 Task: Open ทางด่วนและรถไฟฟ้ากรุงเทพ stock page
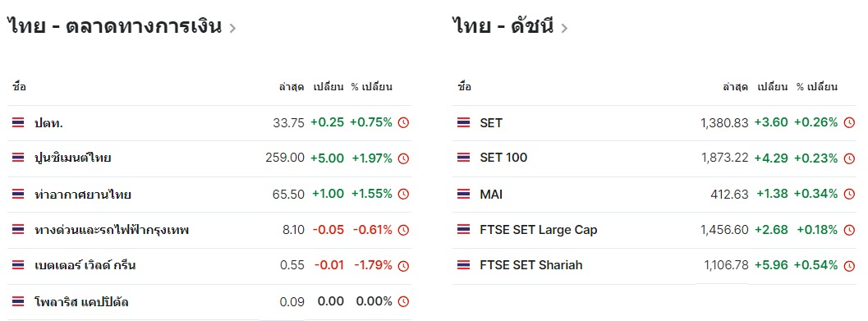[x=111, y=230]
